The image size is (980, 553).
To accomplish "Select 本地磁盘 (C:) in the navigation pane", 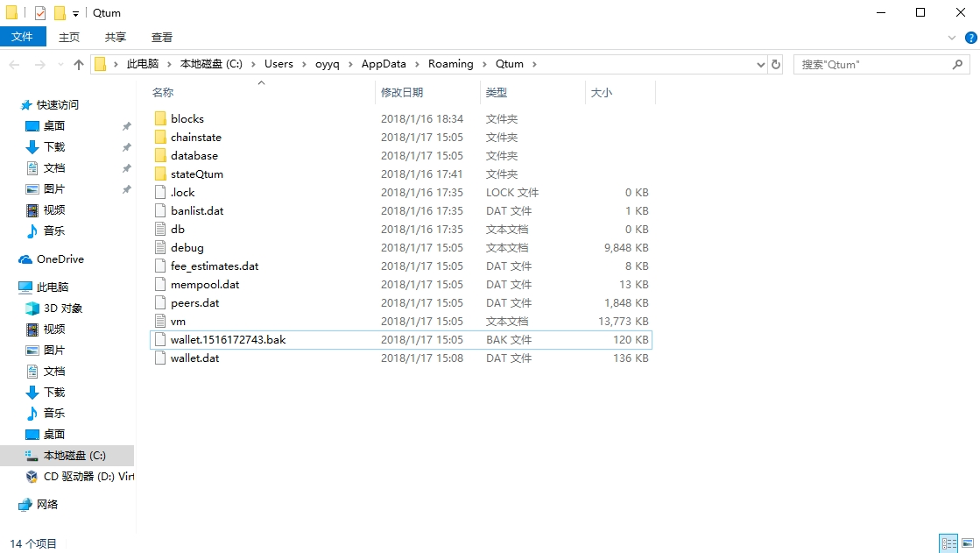I will (x=74, y=455).
